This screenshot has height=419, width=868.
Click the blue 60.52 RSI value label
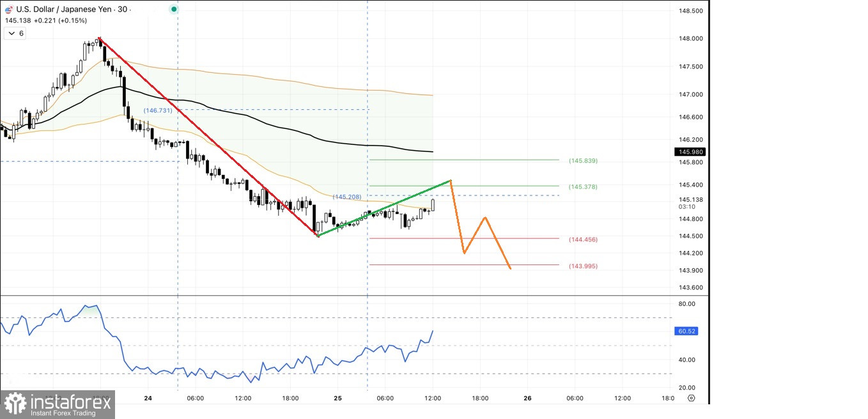(x=685, y=331)
